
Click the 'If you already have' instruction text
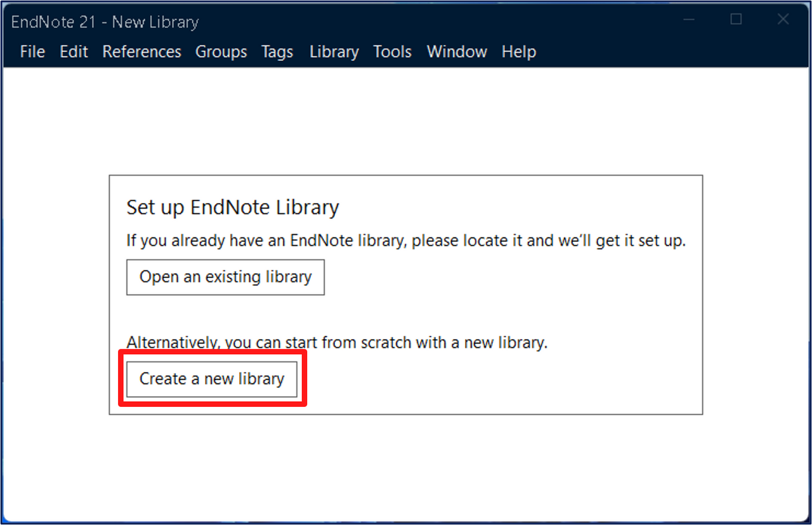(406, 241)
